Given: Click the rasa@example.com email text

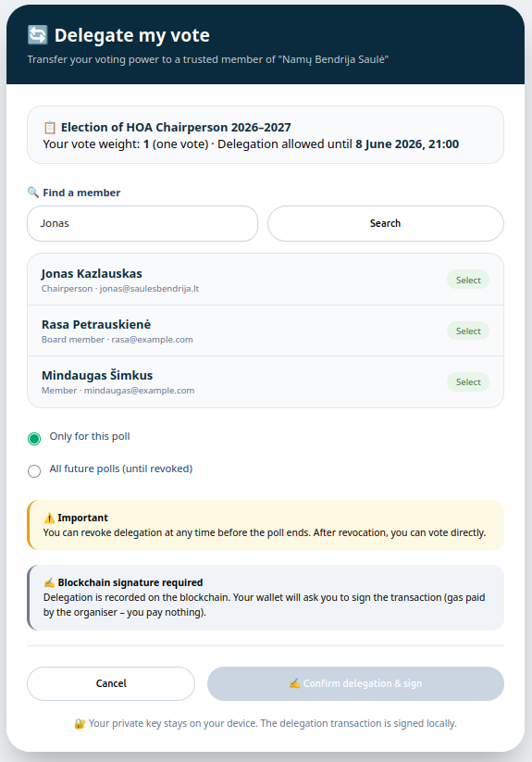Looking at the screenshot, I should [152, 340].
